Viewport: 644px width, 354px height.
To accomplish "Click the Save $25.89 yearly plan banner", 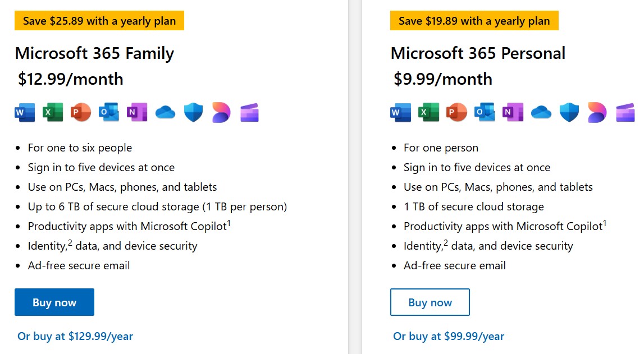I will pyautogui.click(x=99, y=21).
